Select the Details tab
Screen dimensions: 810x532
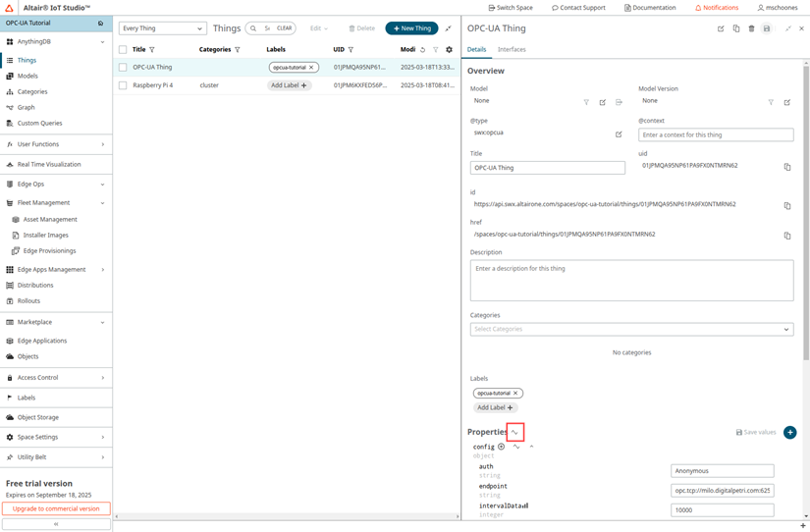tap(476, 50)
